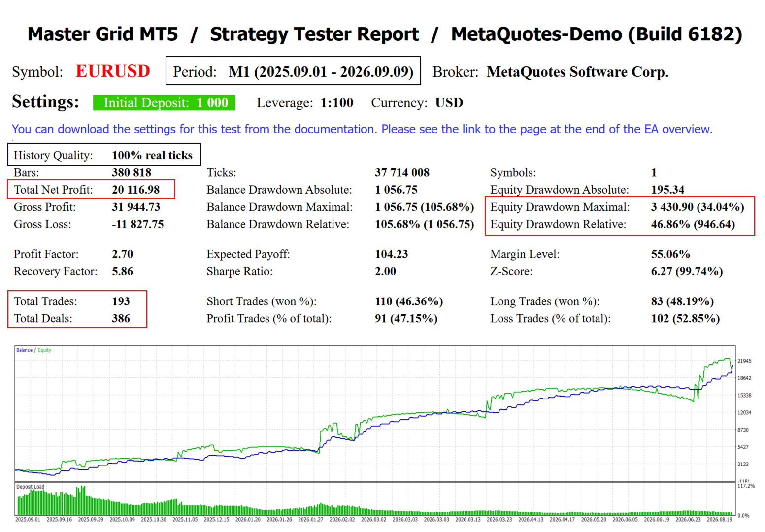765x532 pixels.
Task: Select the History Quality 100% real ticks box
Action: tap(104, 155)
